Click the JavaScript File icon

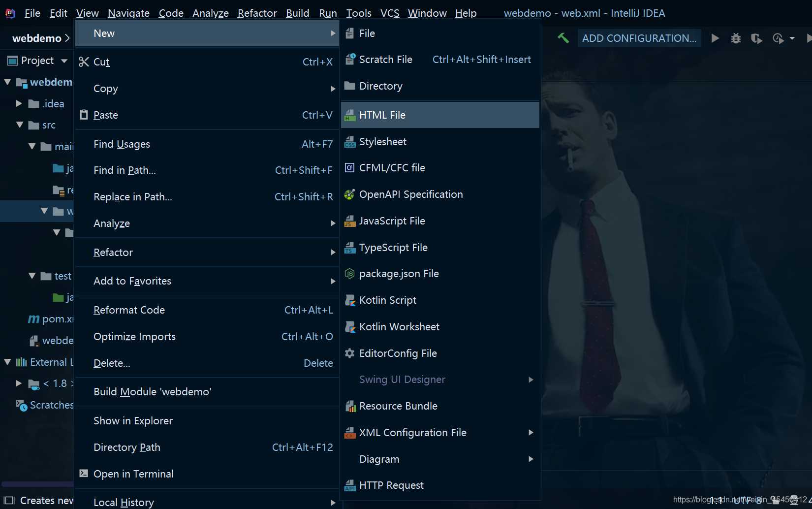point(350,221)
